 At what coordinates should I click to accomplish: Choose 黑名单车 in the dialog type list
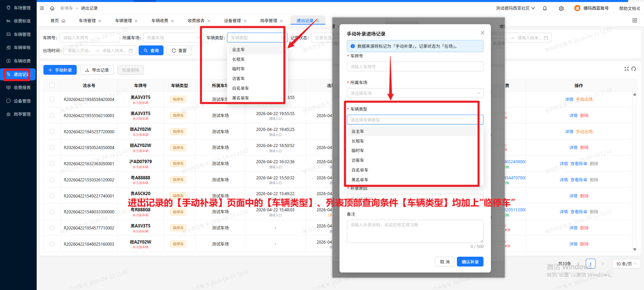(415, 180)
